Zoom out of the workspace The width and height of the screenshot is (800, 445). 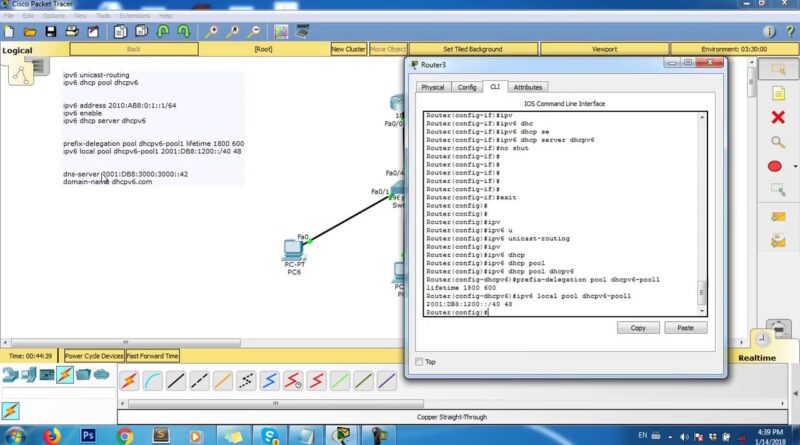pos(253,32)
